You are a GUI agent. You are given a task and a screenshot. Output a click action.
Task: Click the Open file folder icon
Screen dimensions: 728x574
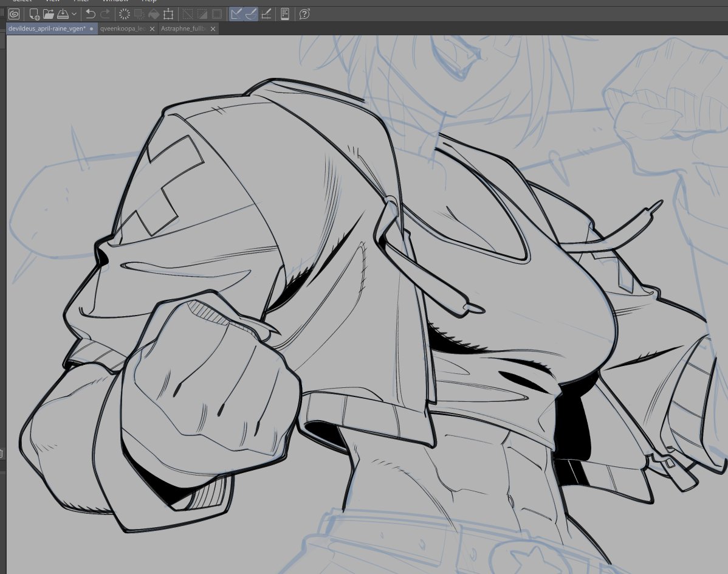click(x=48, y=14)
